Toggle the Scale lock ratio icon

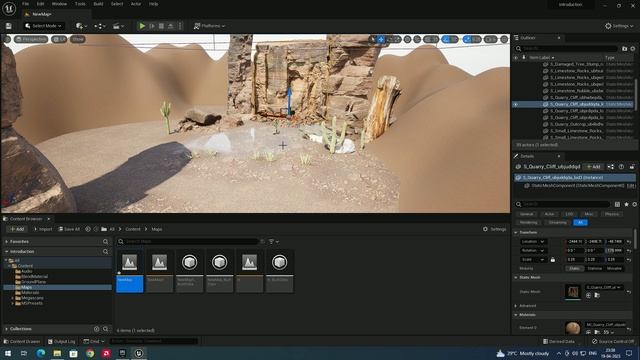553,260
